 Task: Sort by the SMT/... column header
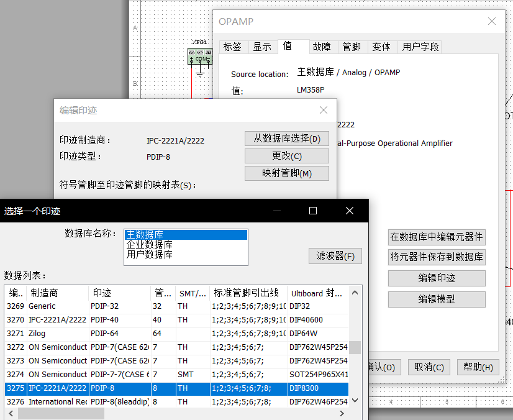pyautogui.click(x=193, y=293)
